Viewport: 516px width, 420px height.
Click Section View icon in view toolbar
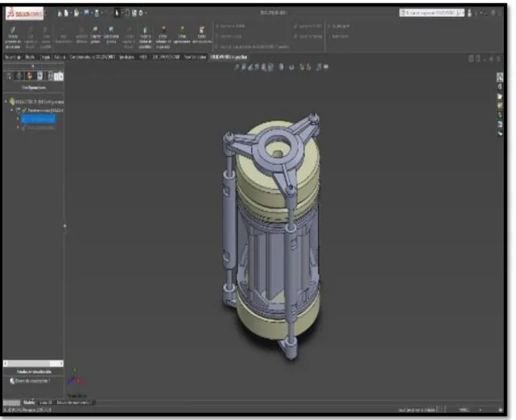point(257,68)
